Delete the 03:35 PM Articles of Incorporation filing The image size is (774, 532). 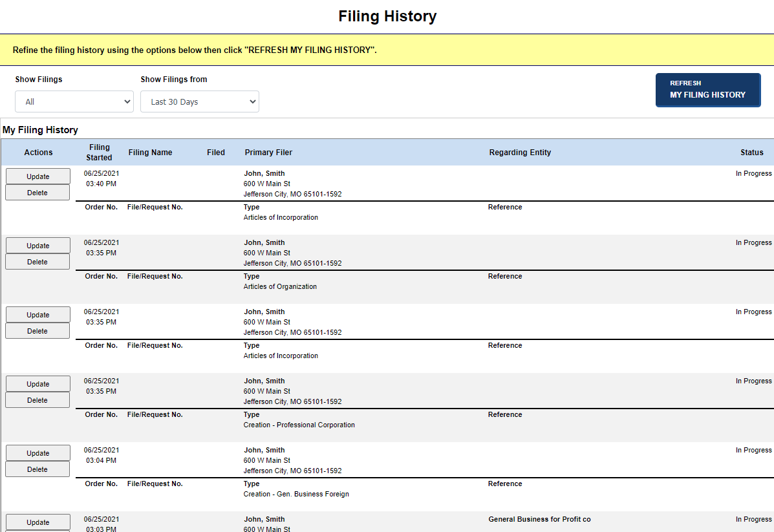click(x=38, y=330)
